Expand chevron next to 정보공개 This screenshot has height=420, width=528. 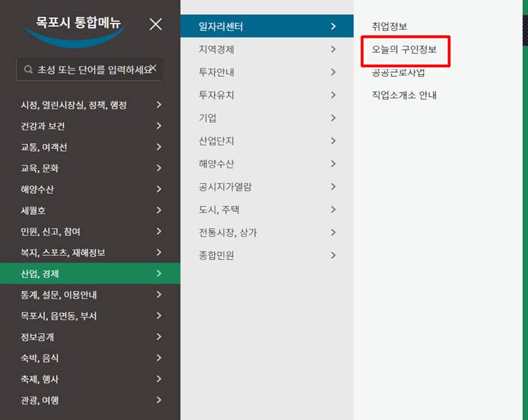coord(159,337)
